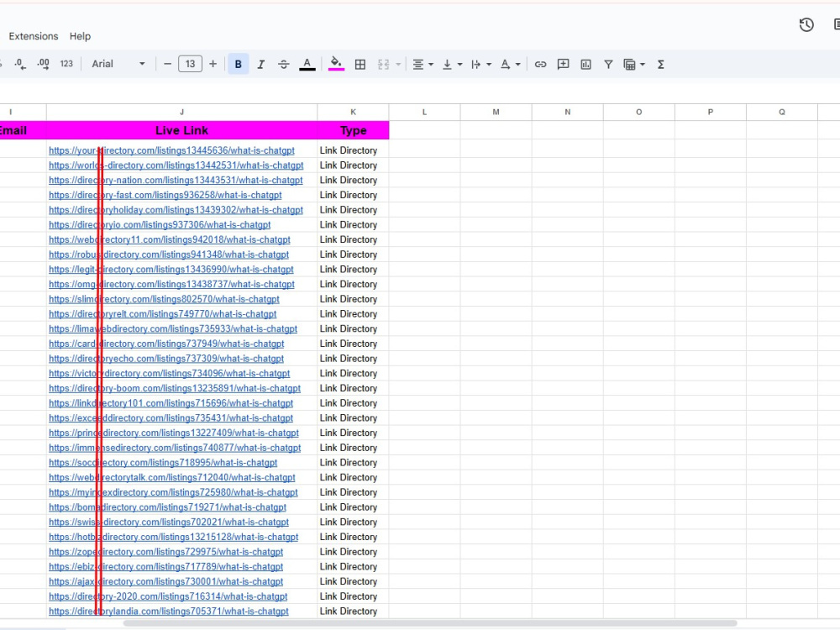The height and width of the screenshot is (630, 840).
Task: Click the insert comment icon
Action: (563, 65)
